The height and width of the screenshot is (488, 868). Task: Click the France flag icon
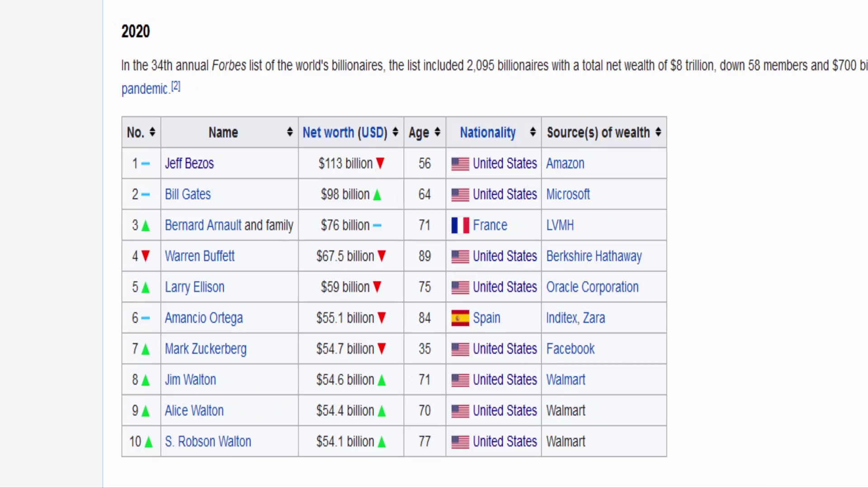tap(460, 225)
